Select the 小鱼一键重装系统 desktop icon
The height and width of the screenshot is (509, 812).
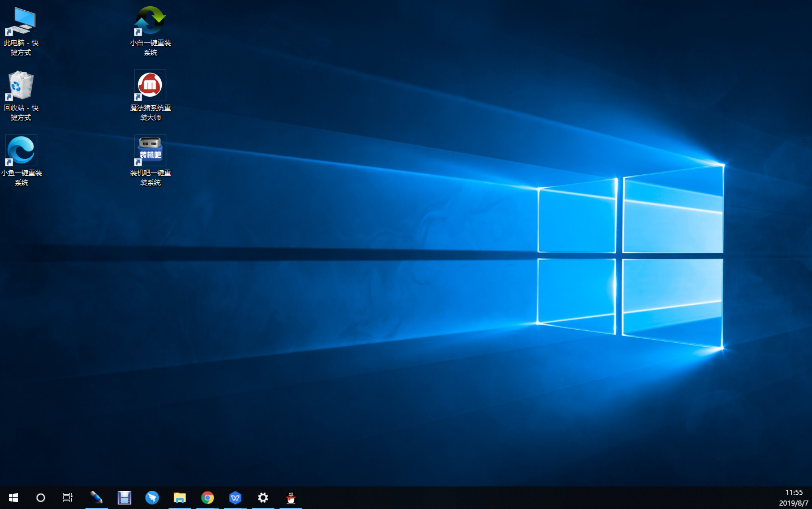tap(22, 161)
